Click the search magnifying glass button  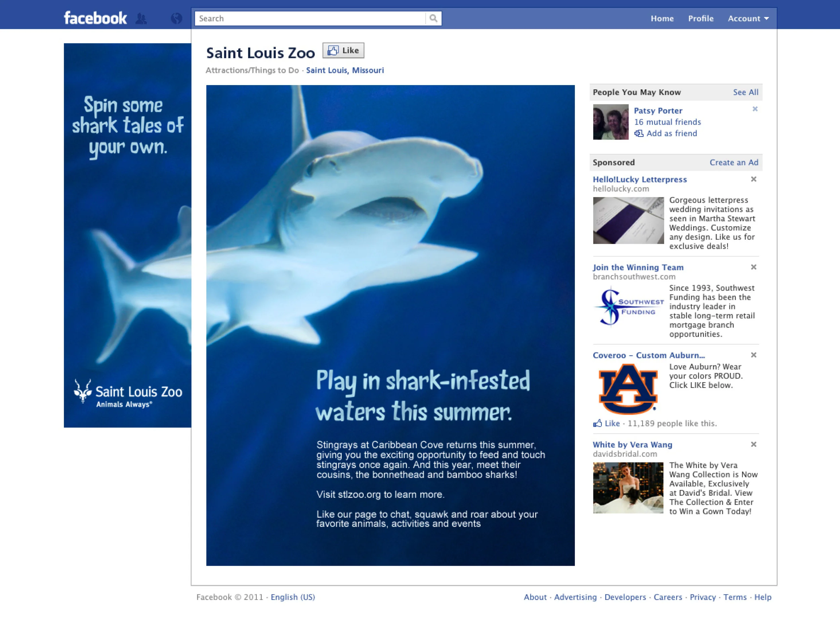coord(433,18)
